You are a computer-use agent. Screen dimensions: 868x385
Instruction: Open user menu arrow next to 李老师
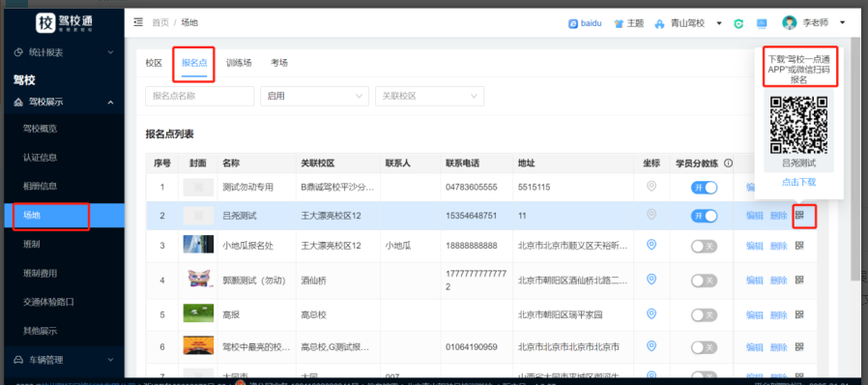[x=842, y=22]
